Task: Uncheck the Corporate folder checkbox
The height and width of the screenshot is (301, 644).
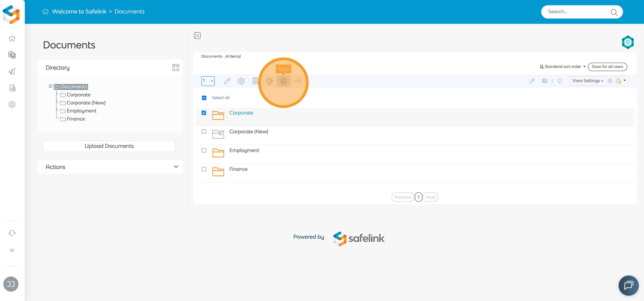Action: (204, 113)
